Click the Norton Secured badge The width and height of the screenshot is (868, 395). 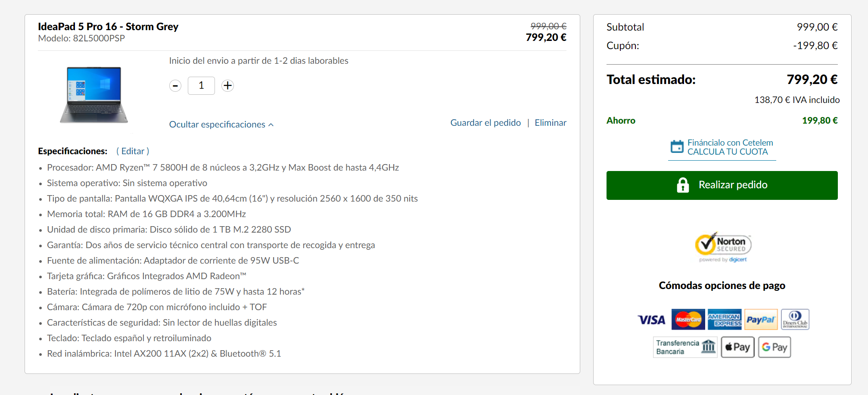coord(723,247)
